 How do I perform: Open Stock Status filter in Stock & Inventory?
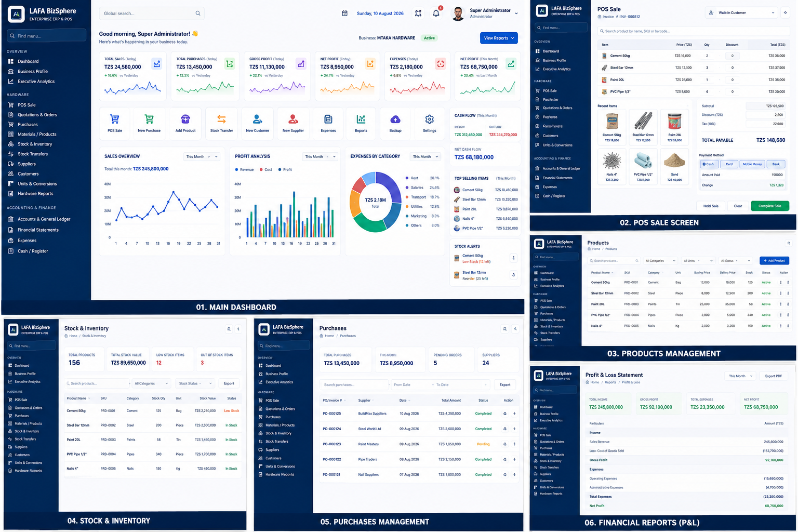click(x=195, y=383)
